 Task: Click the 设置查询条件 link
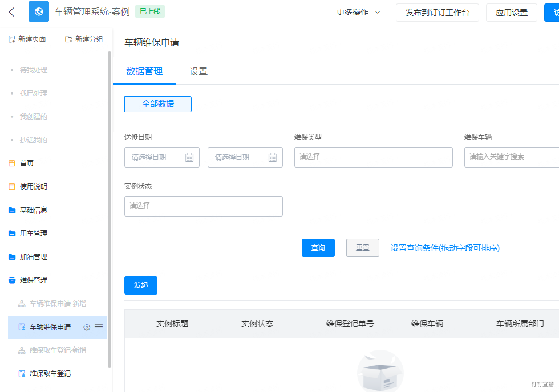[x=445, y=248]
